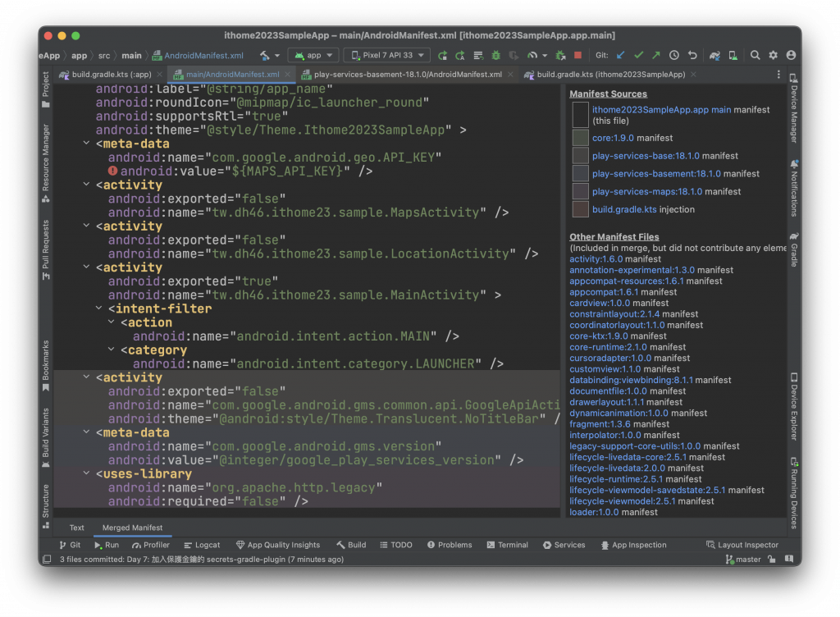
Task: Collapse the MainActivity activity node
Action: (x=86, y=267)
